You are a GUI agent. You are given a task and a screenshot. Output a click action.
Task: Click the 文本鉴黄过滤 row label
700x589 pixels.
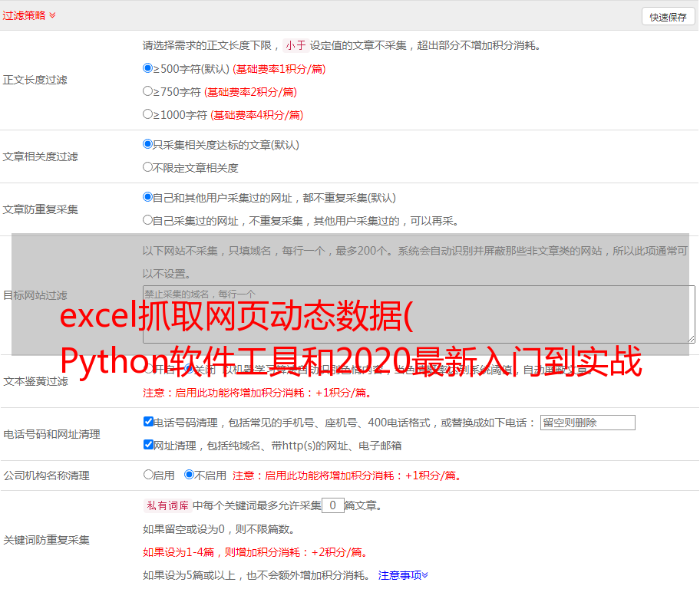36,381
